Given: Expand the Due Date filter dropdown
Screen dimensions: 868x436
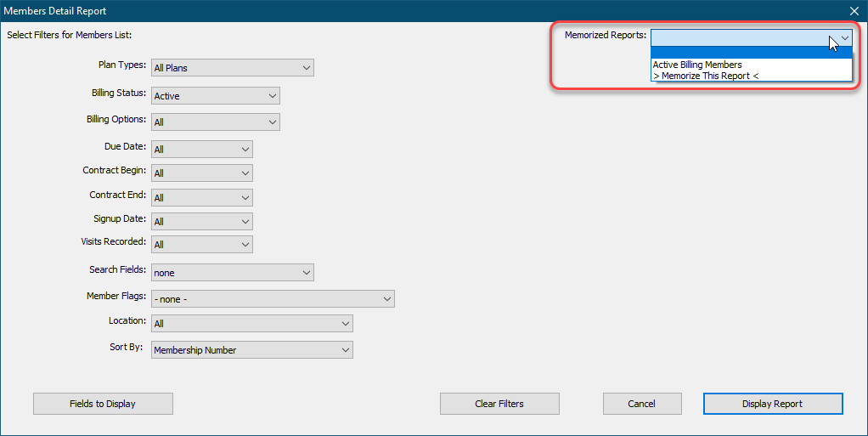Looking at the screenshot, I should click(201, 150).
